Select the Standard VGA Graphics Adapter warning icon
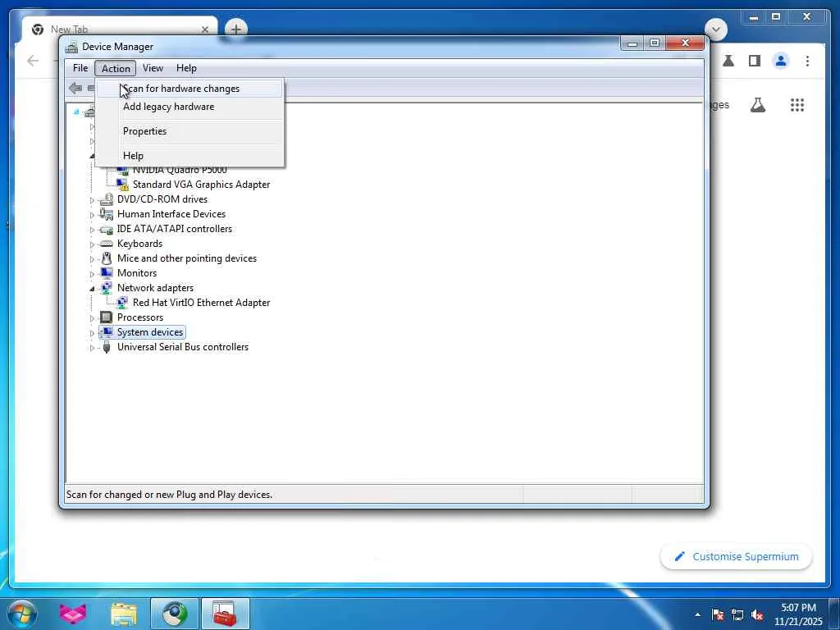The width and height of the screenshot is (840, 630). coord(123,185)
